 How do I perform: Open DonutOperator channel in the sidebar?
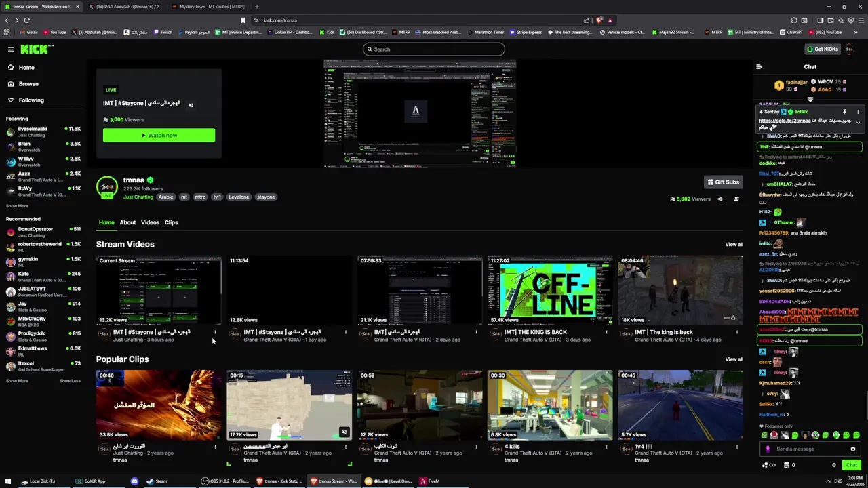tap(43, 232)
